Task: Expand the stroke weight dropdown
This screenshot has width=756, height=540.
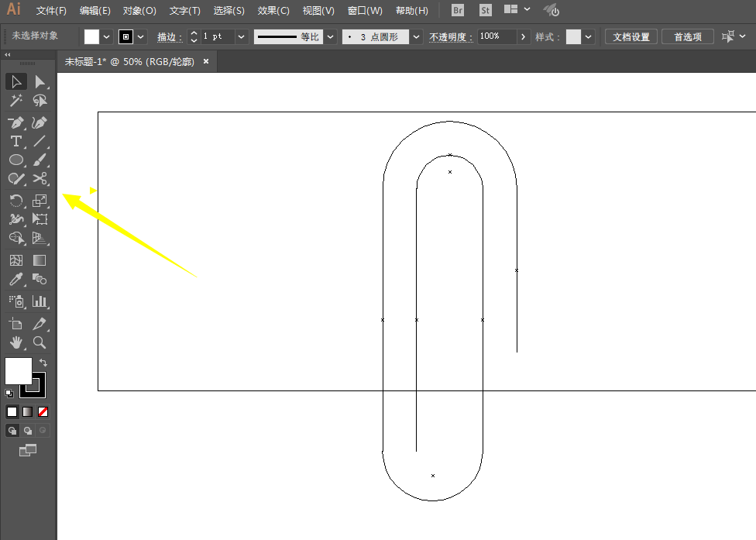Action: [241, 36]
